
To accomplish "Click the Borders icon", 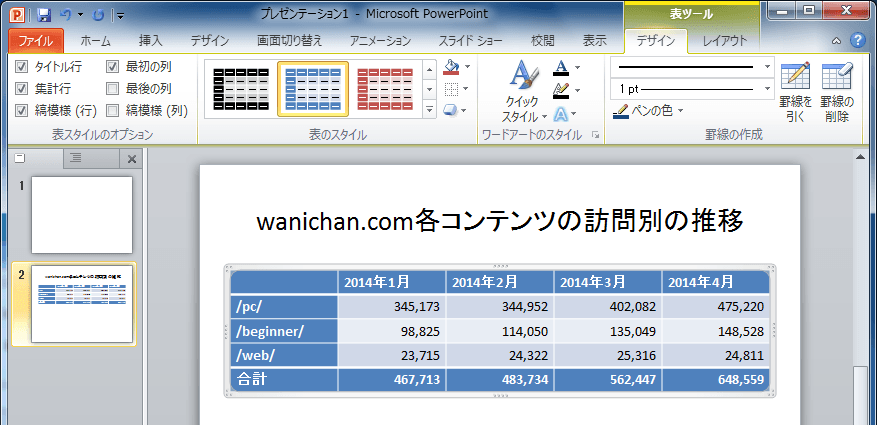I will pyautogui.click(x=451, y=89).
